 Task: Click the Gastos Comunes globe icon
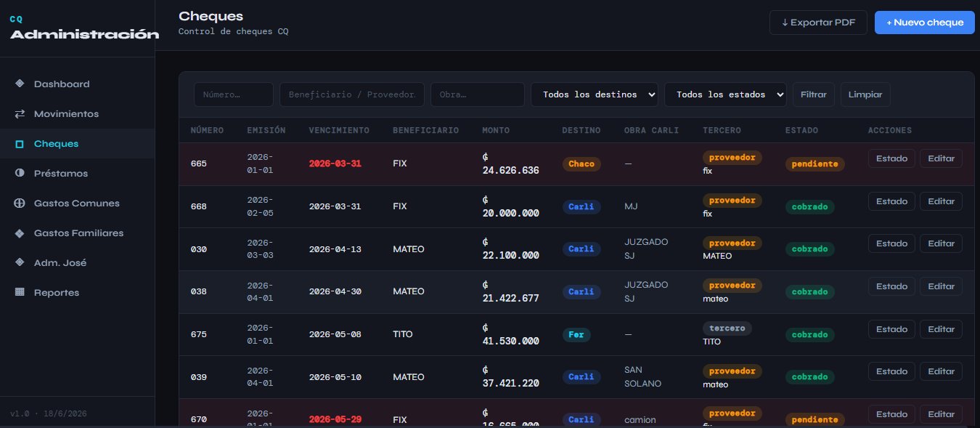(x=20, y=203)
